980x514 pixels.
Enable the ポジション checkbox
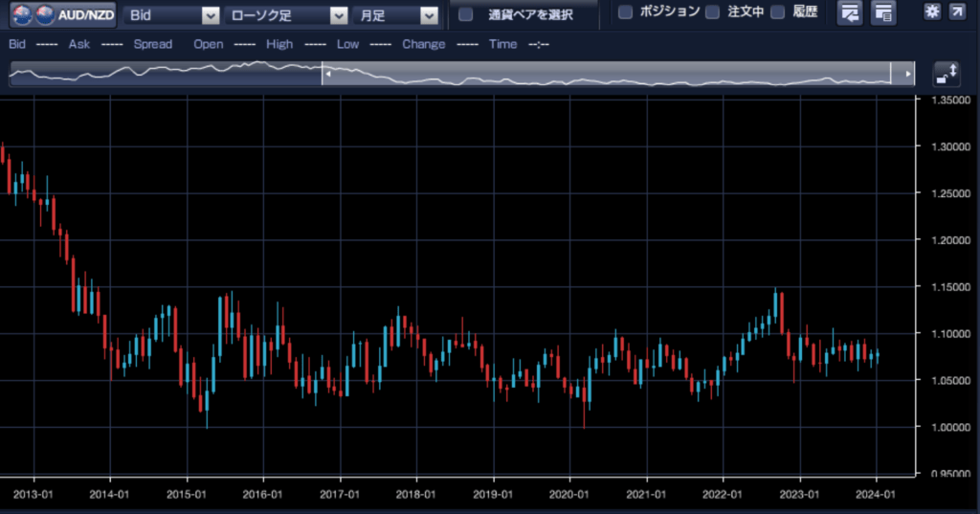625,11
